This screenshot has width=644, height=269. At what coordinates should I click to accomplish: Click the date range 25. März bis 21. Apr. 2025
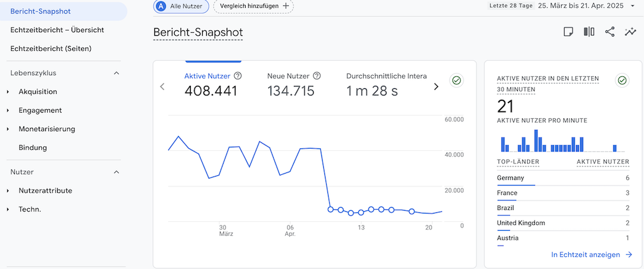581,6
